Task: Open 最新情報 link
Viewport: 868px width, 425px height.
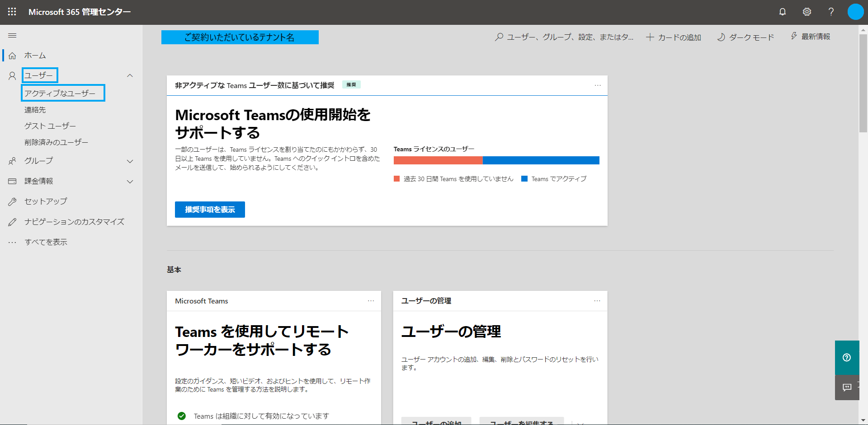Action: (816, 37)
